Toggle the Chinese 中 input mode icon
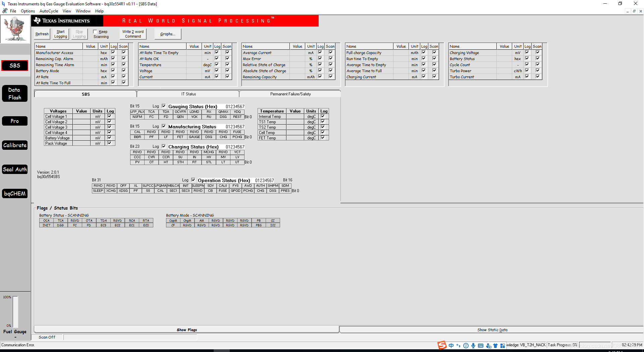Screen dimensions: 644x352 [451, 345]
